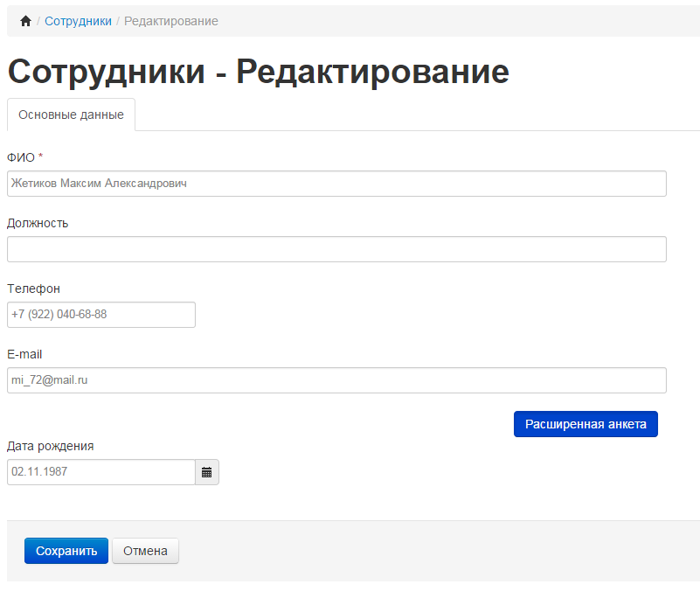This screenshot has height=598, width=700.
Task: Click the E-mail input with mi_72@mail.ru
Action: click(336, 380)
